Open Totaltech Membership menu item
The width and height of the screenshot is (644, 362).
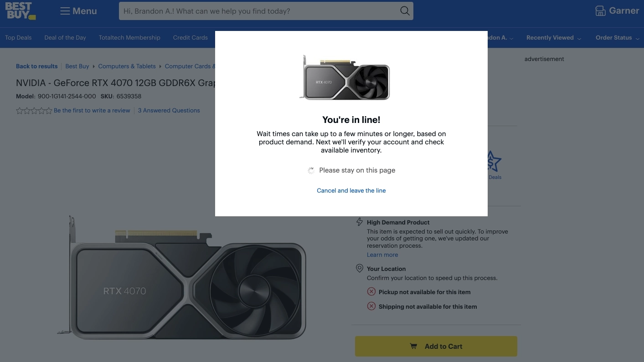click(129, 38)
